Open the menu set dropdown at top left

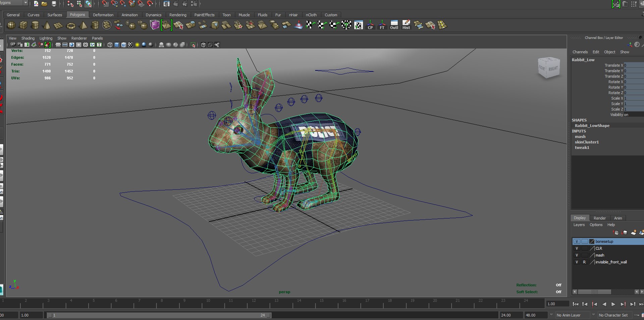point(25,3)
